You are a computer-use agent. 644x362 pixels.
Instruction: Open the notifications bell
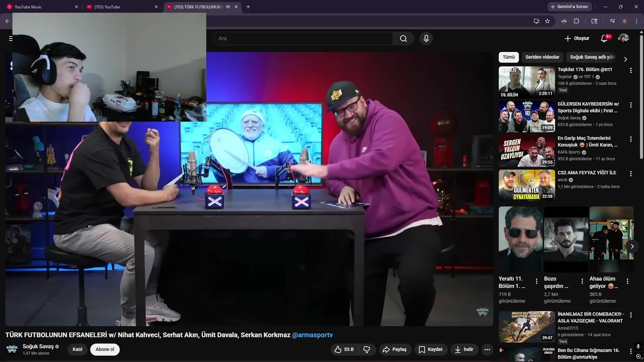(604, 39)
